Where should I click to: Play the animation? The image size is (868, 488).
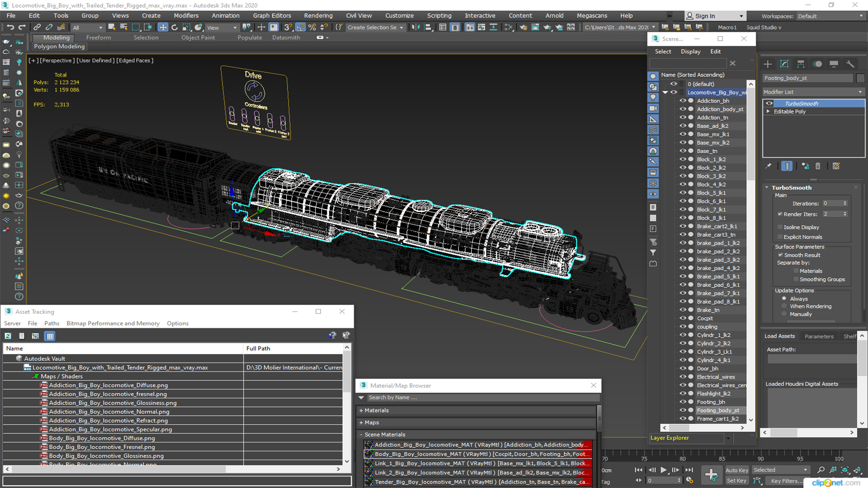[663, 470]
